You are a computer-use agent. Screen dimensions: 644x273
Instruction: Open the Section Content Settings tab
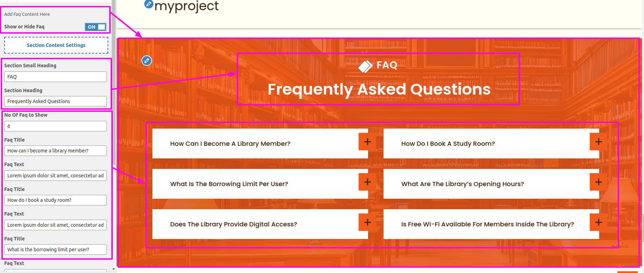click(x=56, y=45)
